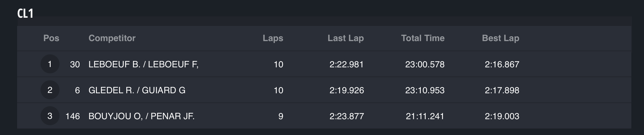Click the position 1 circle badge
Viewport: 644px width, 135px height.
pos(50,64)
